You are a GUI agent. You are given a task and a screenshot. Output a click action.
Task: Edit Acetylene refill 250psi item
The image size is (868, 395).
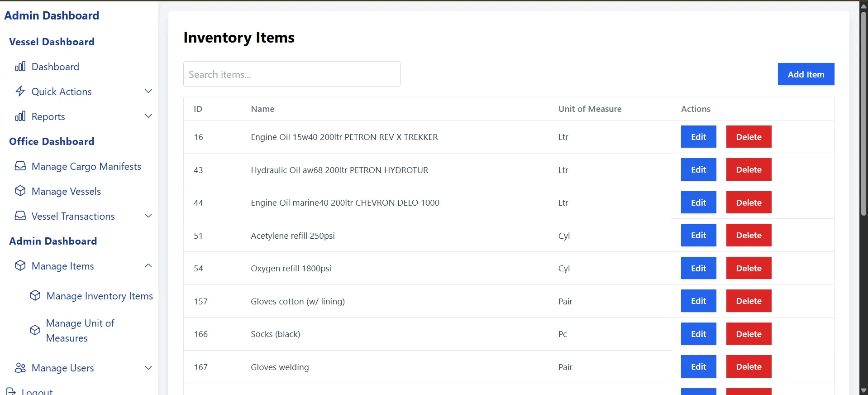click(x=698, y=235)
